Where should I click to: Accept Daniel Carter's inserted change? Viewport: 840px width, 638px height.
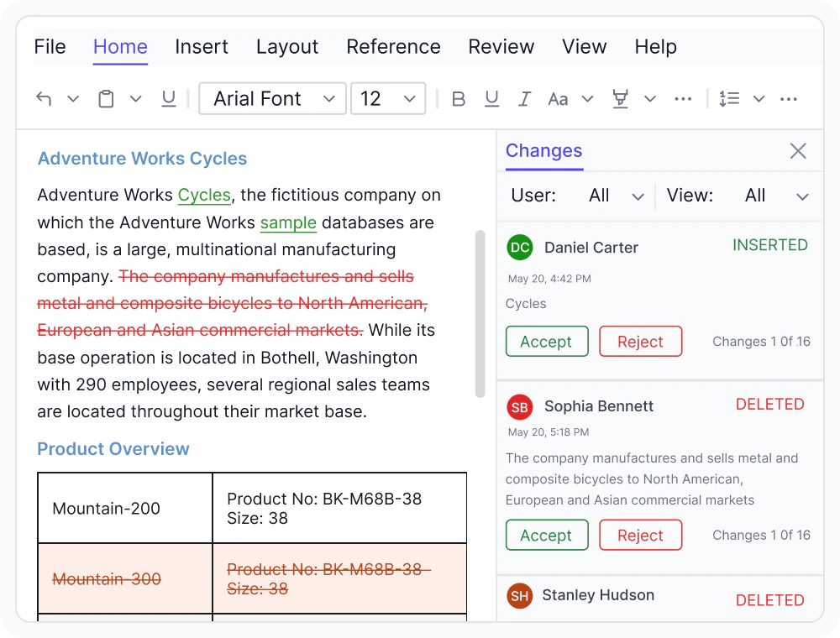coord(547,342)
